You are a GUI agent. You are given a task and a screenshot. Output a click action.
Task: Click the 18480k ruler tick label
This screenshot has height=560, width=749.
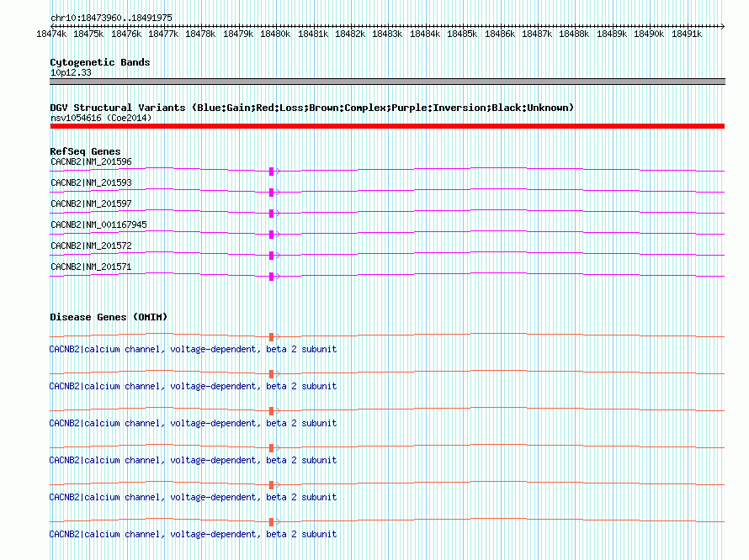click(x=276, y=34)
